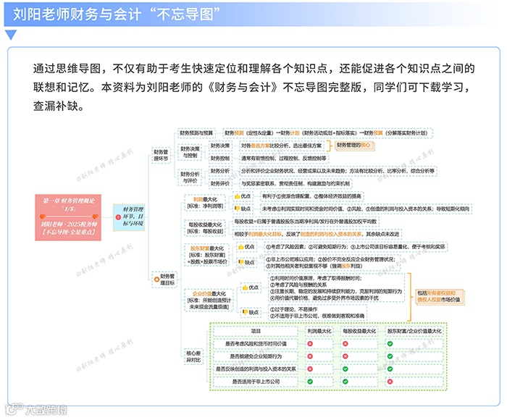Click the 财务控制 sub-node

pyautogui.click(x=220, y=158)
